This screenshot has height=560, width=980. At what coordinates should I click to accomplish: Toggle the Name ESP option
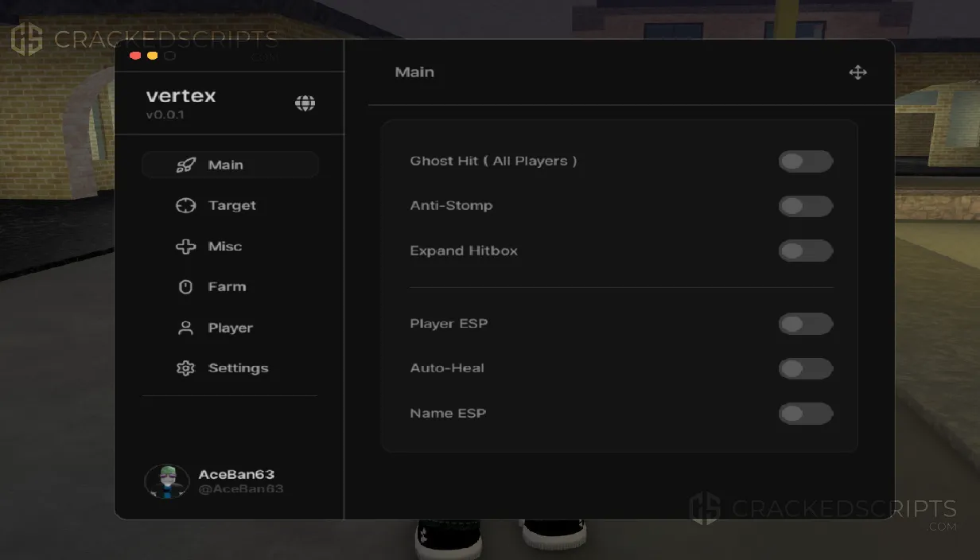805,414
